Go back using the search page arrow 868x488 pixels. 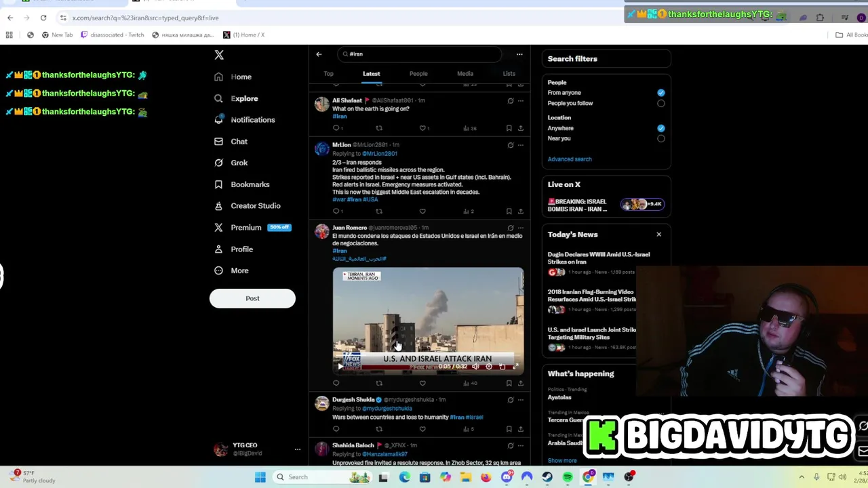319,54
